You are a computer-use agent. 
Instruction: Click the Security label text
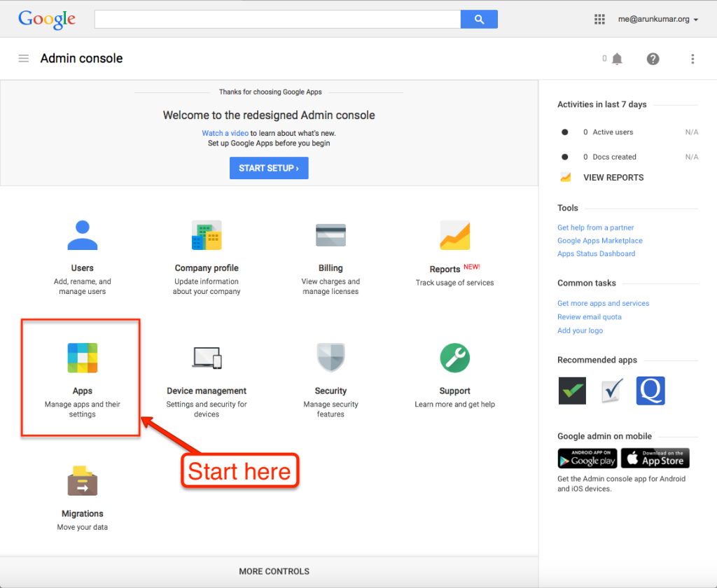click(x=330, y=391)
